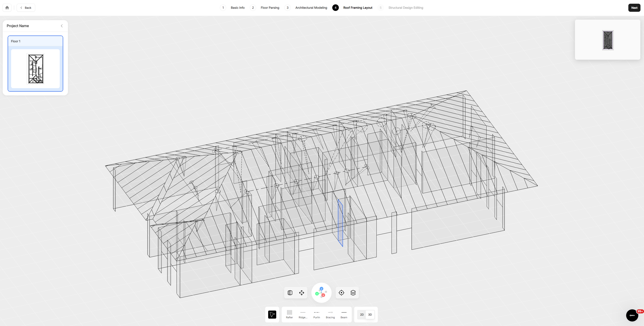The width and height of the screenshot is (644, 326).
Task: Select the Bracing tool
Action: [330, 315]
